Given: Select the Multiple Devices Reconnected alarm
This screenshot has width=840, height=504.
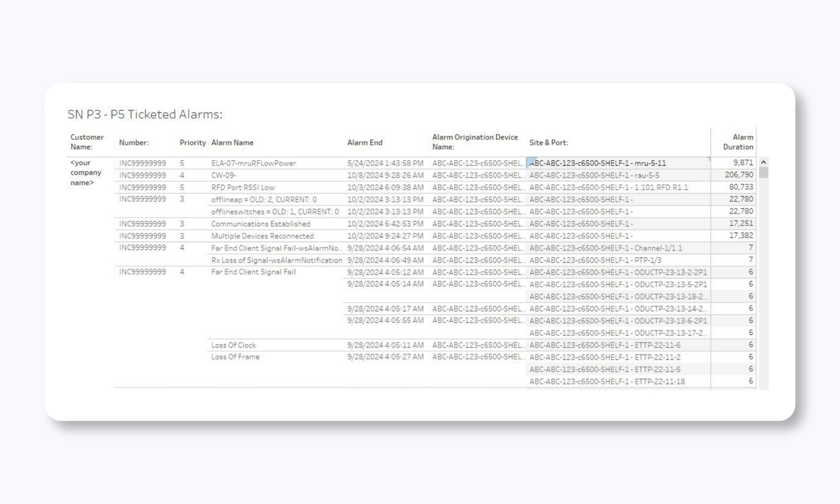Looking at the screenshot, I should 262,236.
